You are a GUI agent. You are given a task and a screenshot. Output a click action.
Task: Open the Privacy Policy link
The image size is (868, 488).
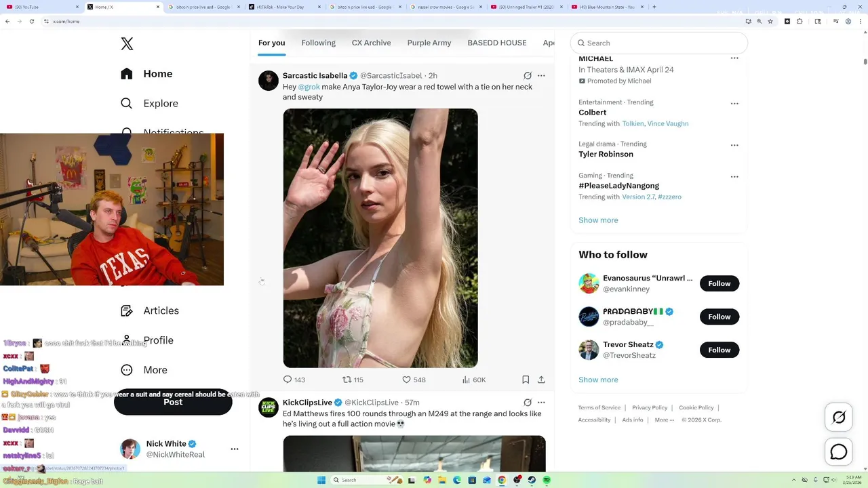tap(650, 407)
